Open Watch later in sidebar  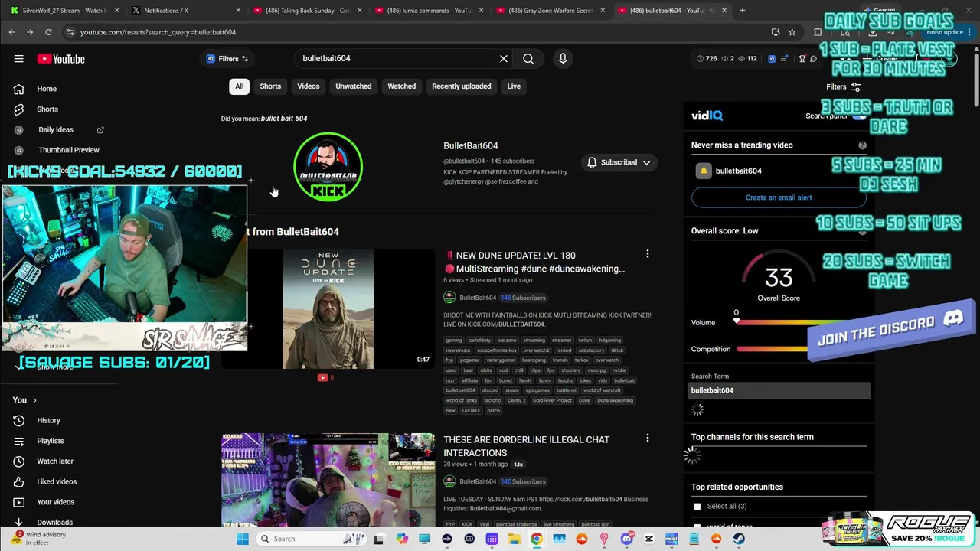pyautogui.click(x=55, y=461)
